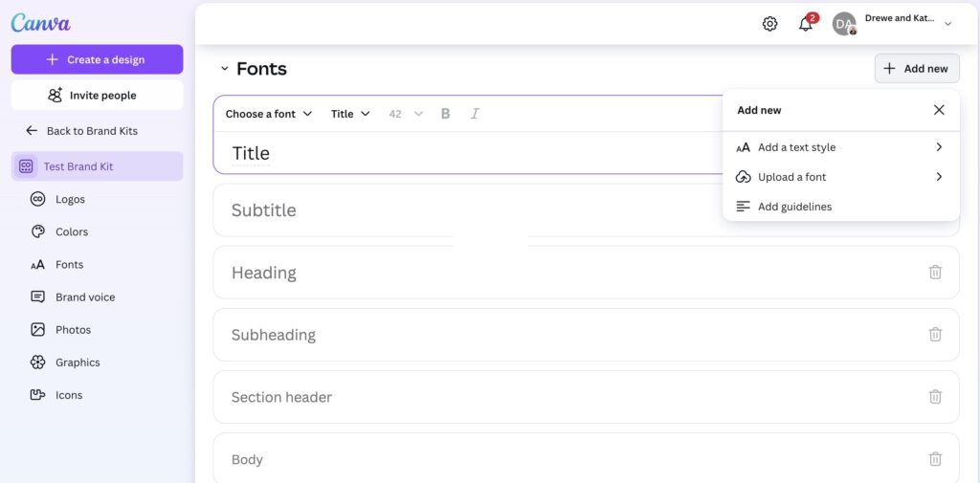Collapse the Fonts section
The width and height of the screenshot is (980, 483).
(225, 69)
